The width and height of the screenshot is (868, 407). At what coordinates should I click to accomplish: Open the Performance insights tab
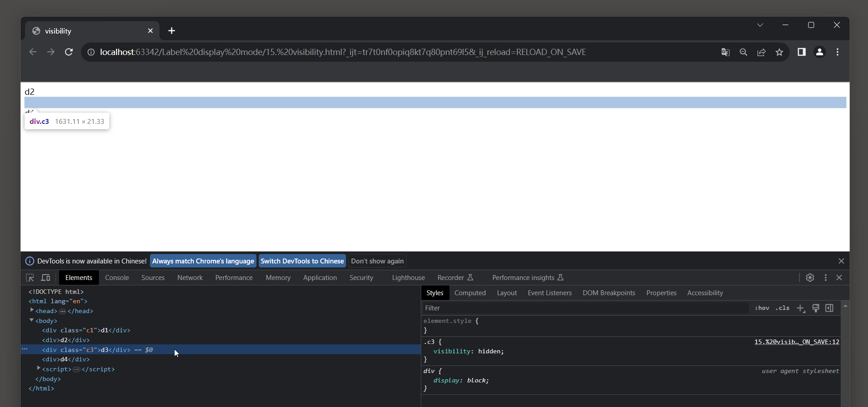pyautogui.click(x=528, y=278)
